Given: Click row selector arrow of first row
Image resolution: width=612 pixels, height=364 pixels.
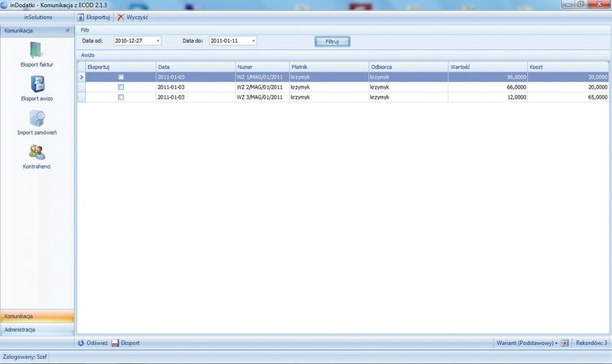Looking at the screenshot, I should 82,77.
